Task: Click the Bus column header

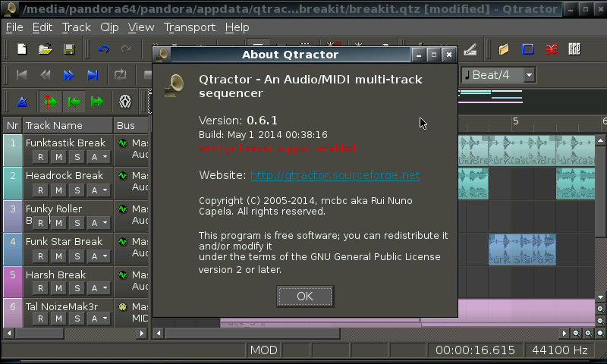Action: 131,125
